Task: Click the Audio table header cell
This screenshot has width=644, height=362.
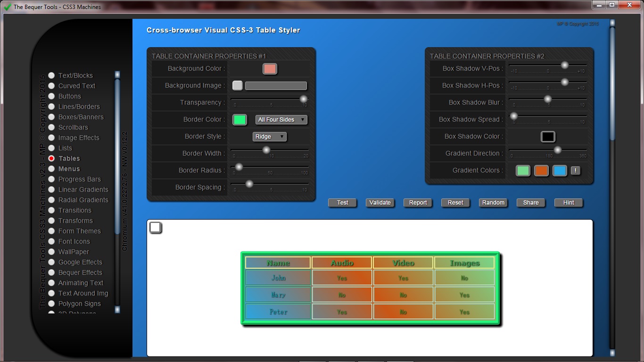Action: (342, 263)
